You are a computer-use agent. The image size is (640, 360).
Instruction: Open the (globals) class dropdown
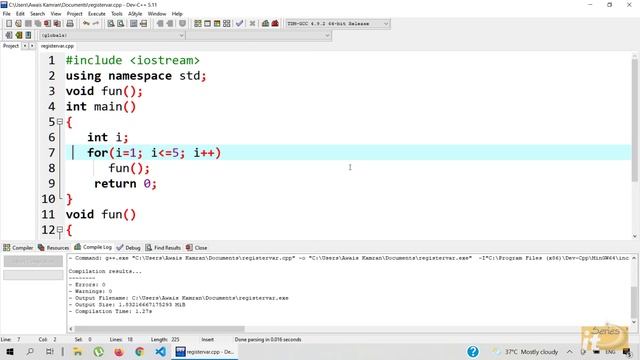112,36
